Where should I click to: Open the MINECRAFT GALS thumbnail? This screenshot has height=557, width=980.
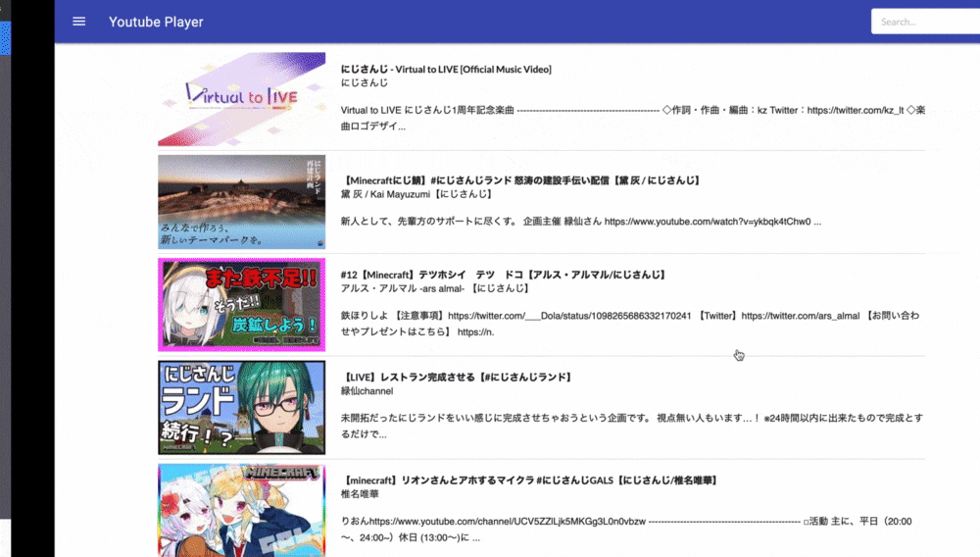point(241,510)
